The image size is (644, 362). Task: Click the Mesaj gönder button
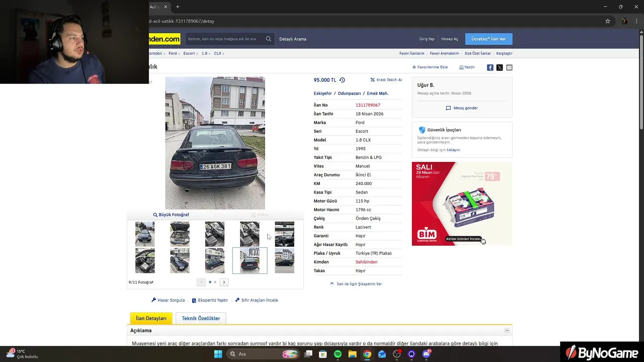tap(462, 108)
